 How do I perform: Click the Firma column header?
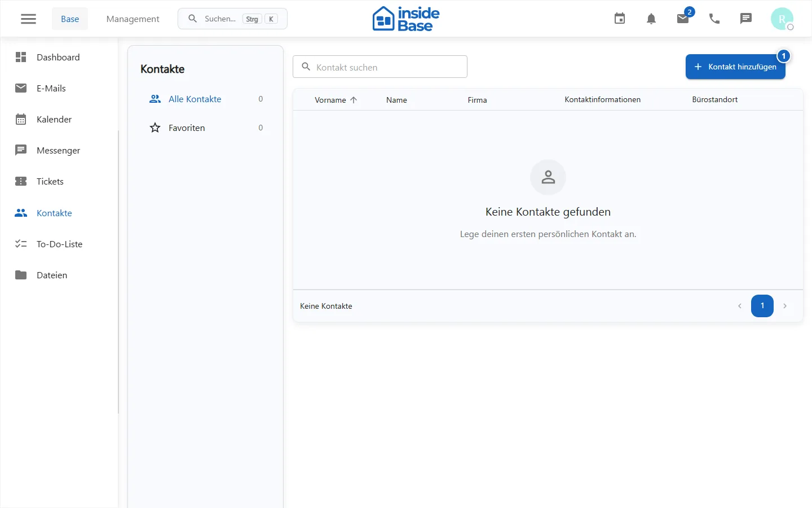point(477,100)
